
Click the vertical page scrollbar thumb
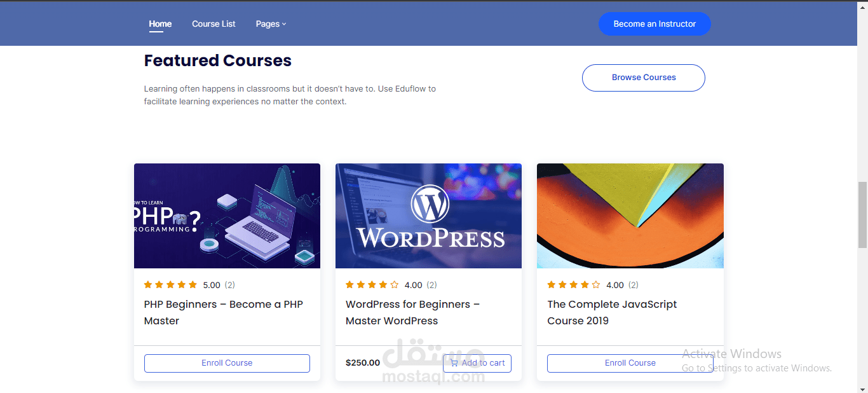point(862,214)
